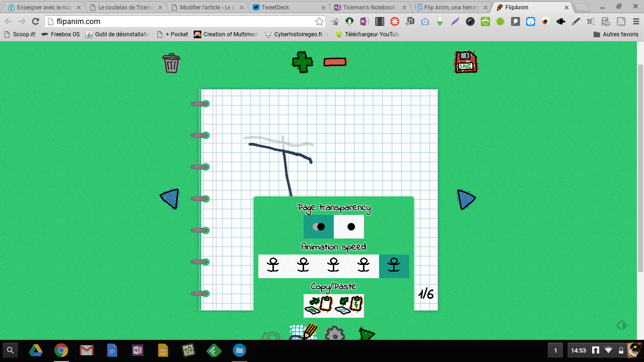644x362 pixels.
Task: Go to next page with right arrow
Action: tap(466, 199)
